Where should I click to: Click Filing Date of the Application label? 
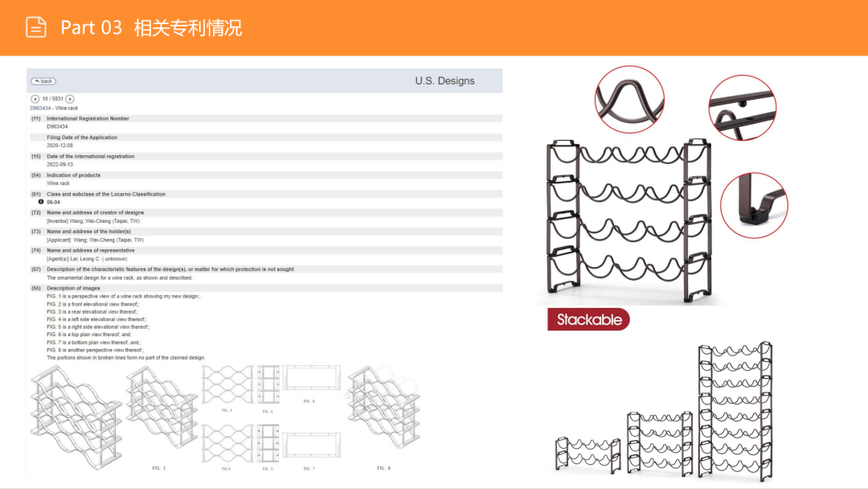click(82, 138)
